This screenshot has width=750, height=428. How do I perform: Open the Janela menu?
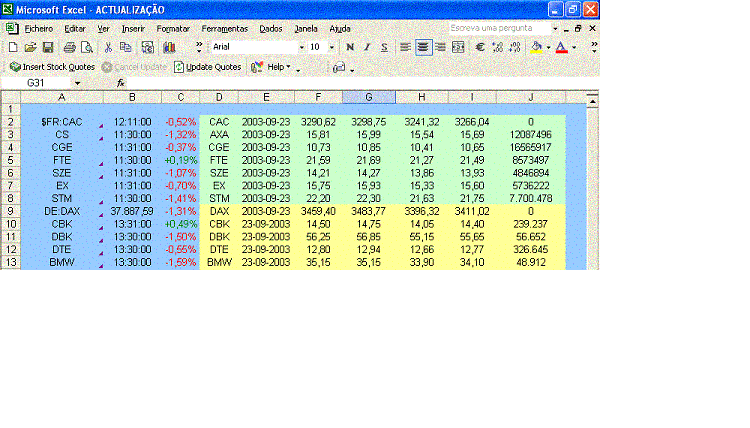coord(306,29)
